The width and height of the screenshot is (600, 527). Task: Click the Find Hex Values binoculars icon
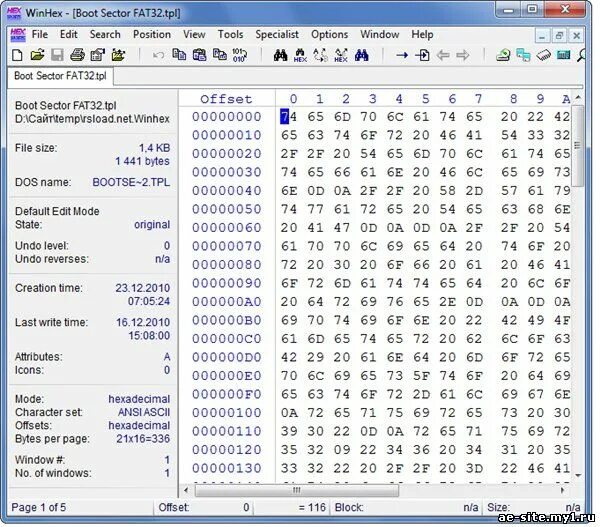coord(300,55)
